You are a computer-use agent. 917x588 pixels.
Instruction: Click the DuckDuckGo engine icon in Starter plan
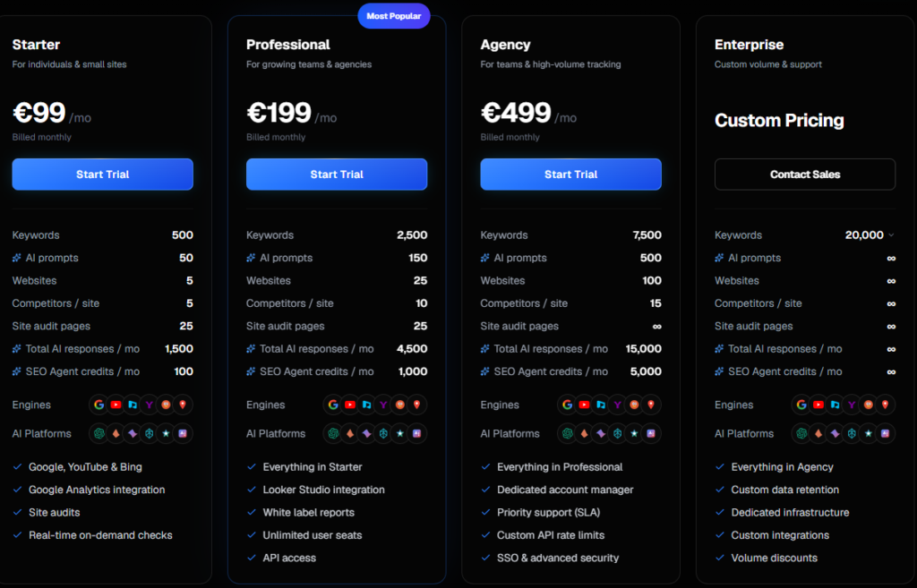click(x=166, y=405)
